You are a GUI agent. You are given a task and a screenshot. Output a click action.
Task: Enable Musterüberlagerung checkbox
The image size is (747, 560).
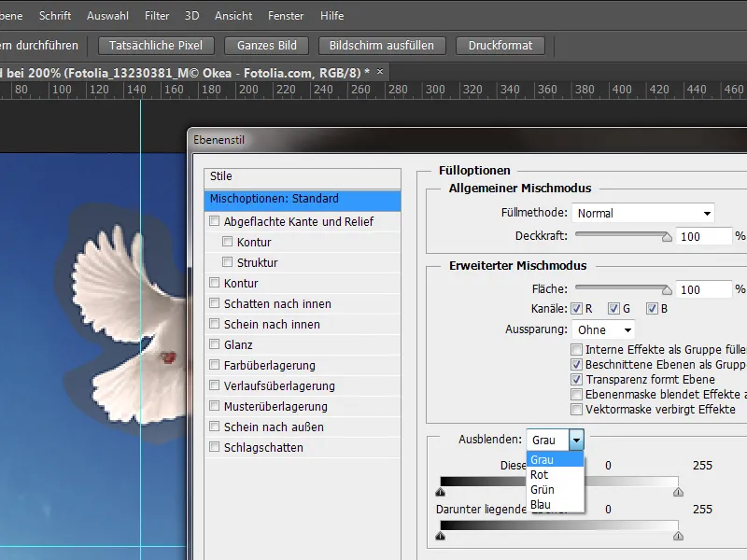point(215,406)
